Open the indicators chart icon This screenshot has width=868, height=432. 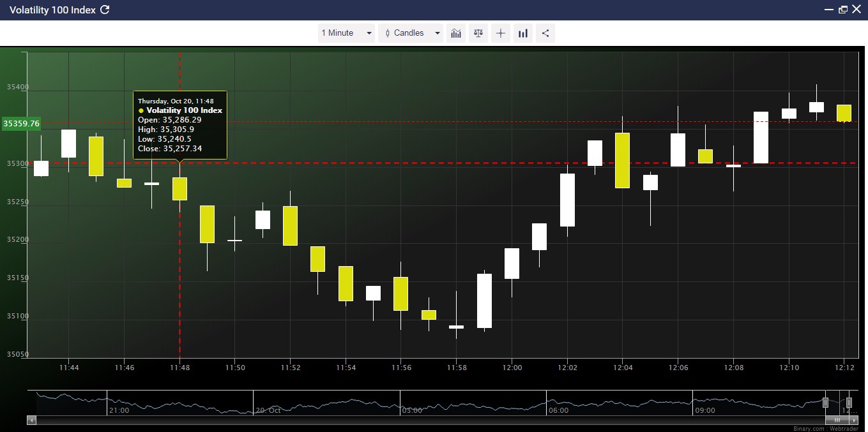[456, 33]
